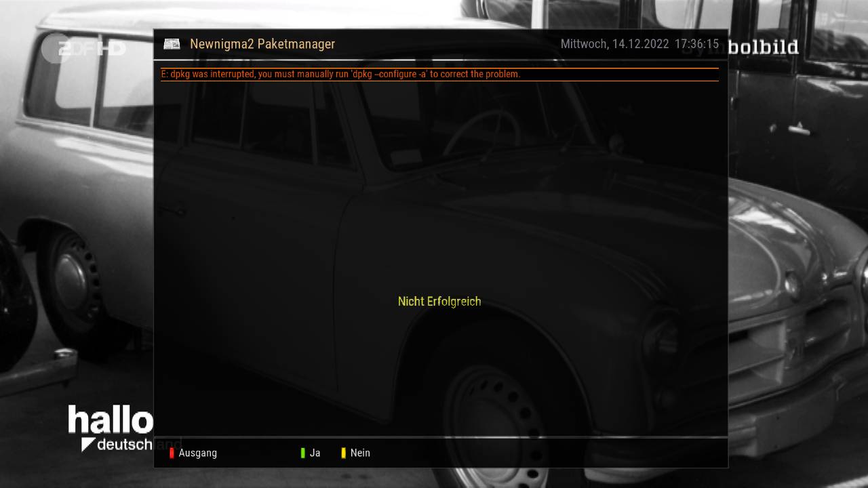Click the steering wheel in the video
Viewport: 868px width, 488px height.
click(x=483, y=130)
